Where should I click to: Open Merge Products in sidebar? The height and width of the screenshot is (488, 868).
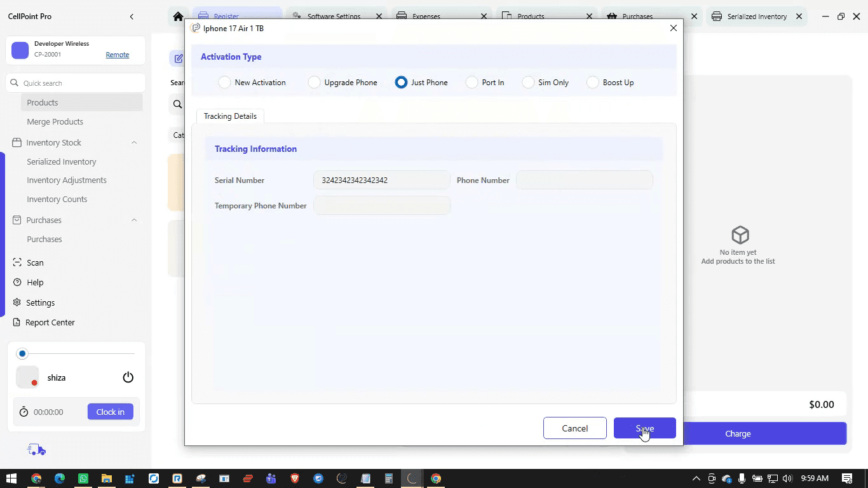(55, 122)
